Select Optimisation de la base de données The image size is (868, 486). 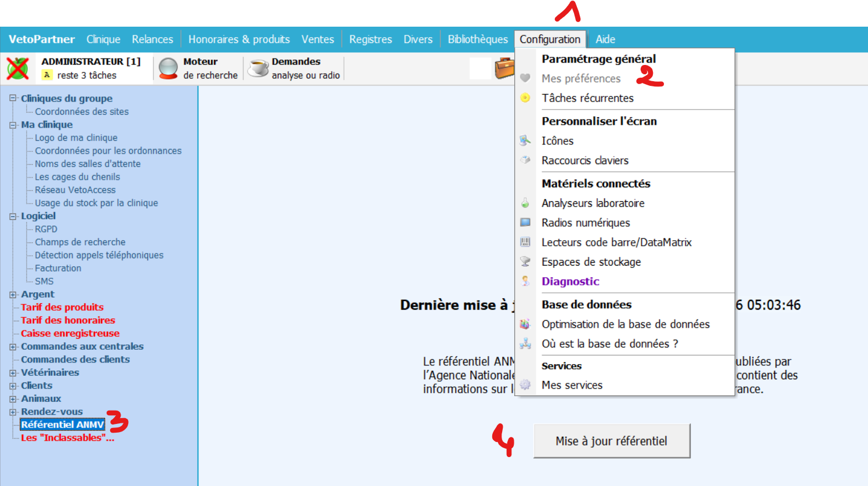pyautogui.click(x=625, y=324)
